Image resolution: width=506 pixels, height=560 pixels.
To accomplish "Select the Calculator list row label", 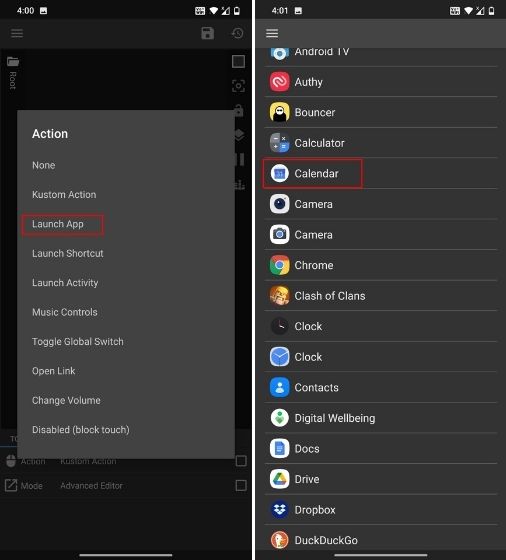I will (319, 143).
